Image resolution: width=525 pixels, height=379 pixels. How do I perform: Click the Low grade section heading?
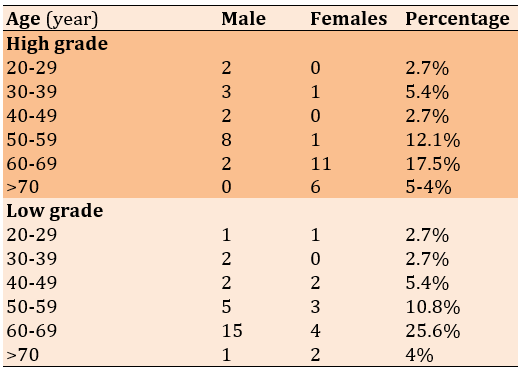pyautogui.click(x=55, y=211)
